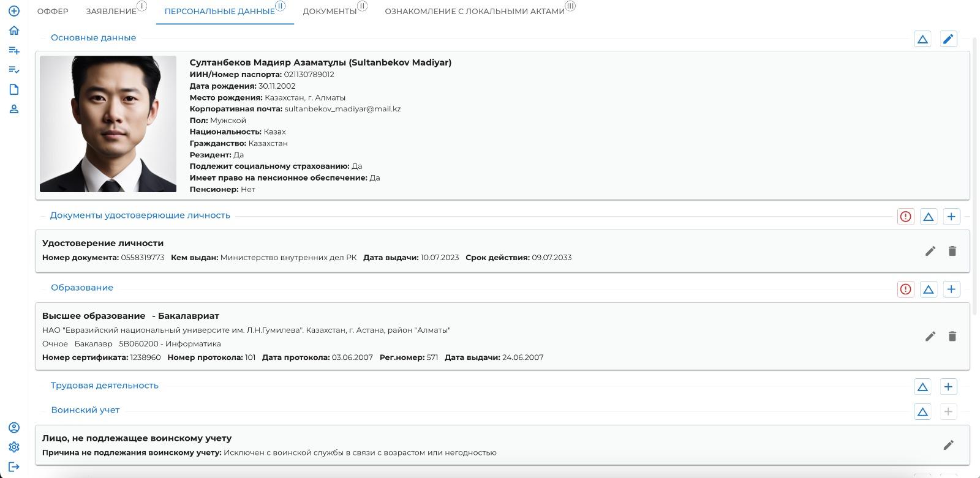Click the add circle icon in sidebar
This screenshot has height=478, width=980.
click(x=14, y=11)
